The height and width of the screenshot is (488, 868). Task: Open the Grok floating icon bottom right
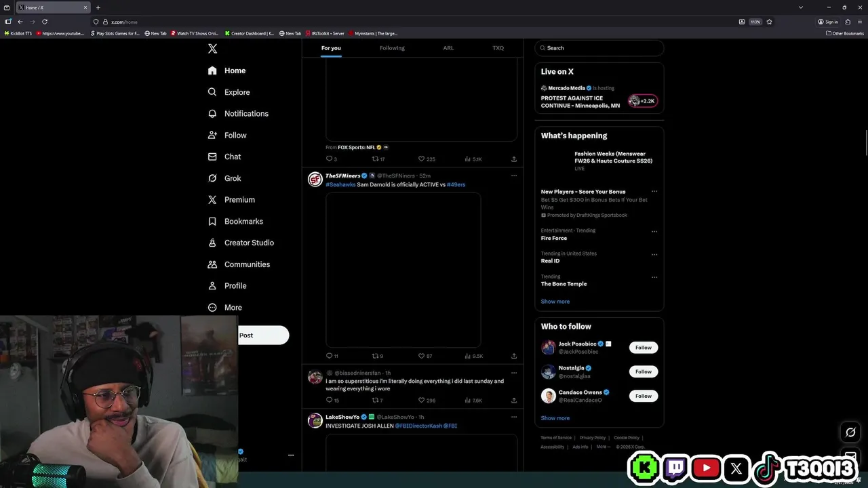pyautogui.click(x=850, y=432)
